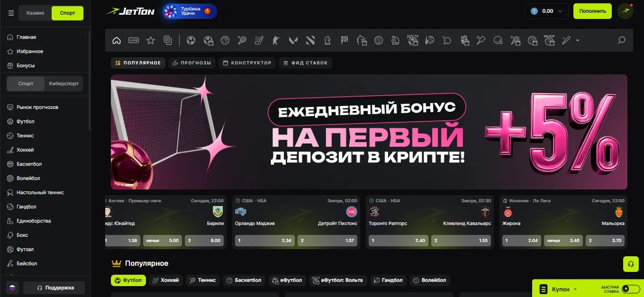This screenshot has height=297, width=644.
Task: Select basketball icon in sports bar
Action: 225,40
